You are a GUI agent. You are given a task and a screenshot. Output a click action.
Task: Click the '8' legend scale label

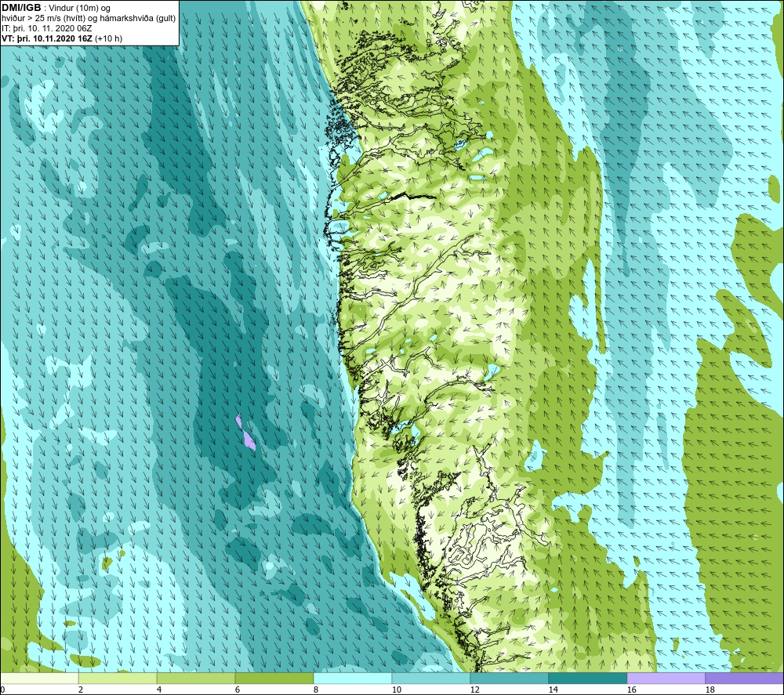(316, 690)
